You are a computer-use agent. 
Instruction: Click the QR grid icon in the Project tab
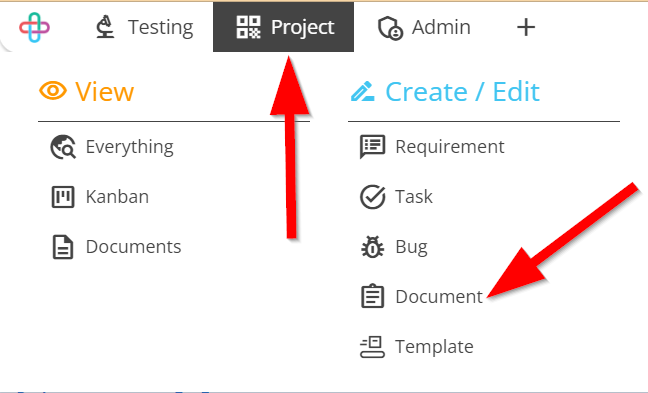tap(248, 27)
